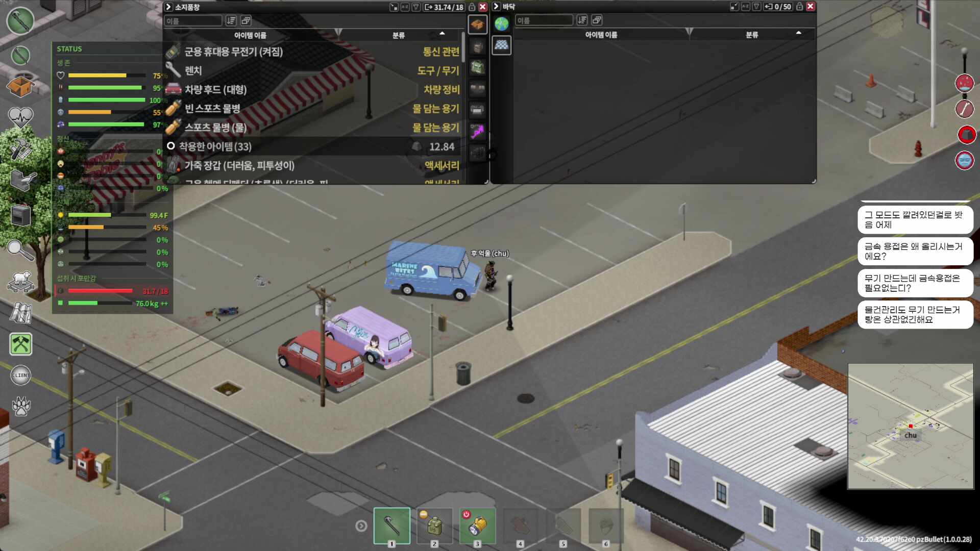Select empty hotbar slot 4
Viewport: 980px width, 551px height.
point(521,525)
